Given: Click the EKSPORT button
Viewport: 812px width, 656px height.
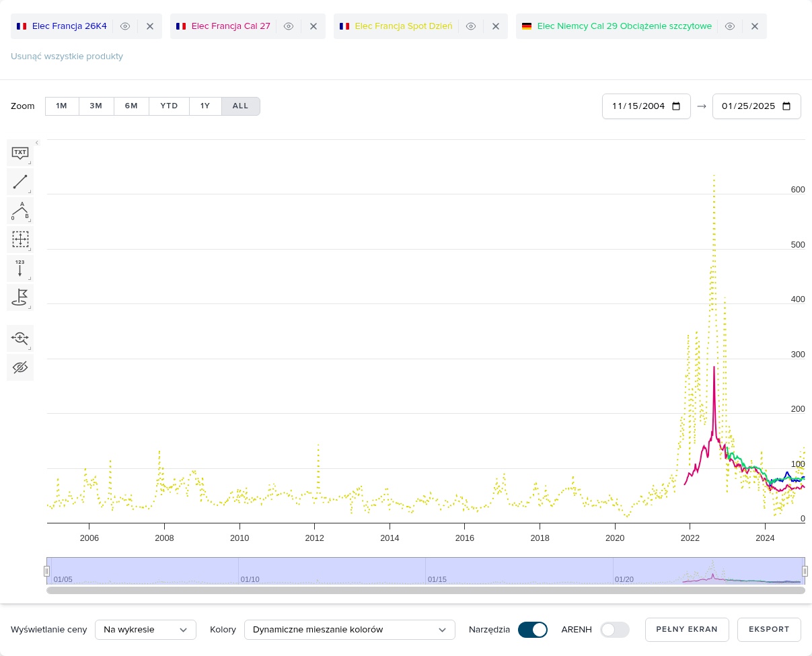Looking at the screenshot, I should pos(769,630).
